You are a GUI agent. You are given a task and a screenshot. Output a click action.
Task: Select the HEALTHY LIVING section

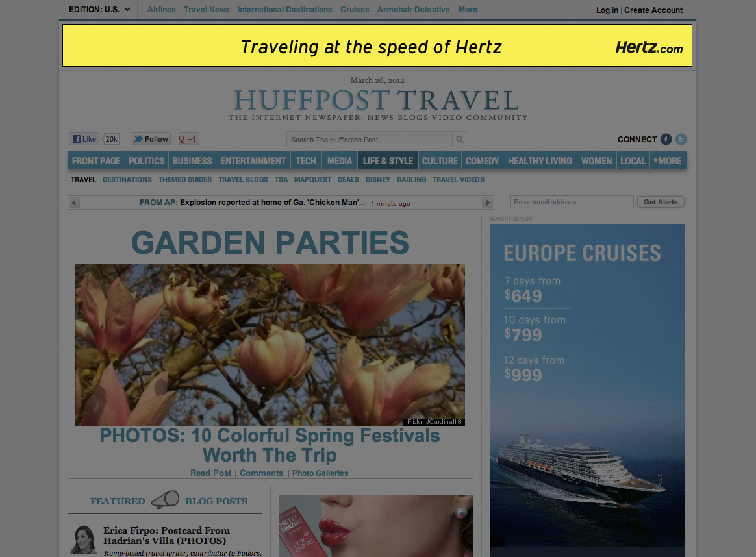(540, 161)
